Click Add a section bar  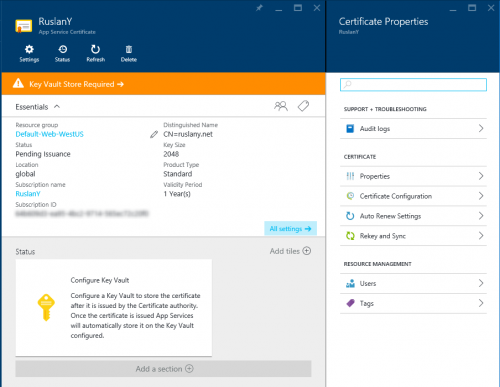[163, 369]
